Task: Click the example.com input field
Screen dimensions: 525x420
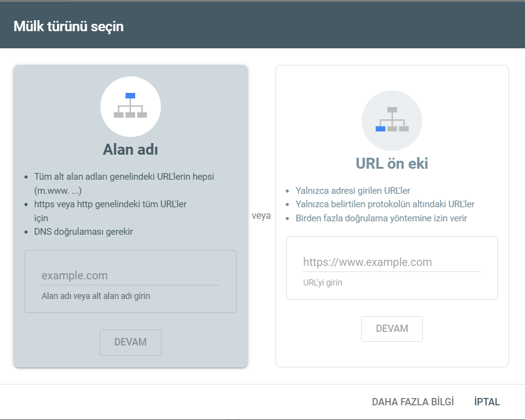Action: click(x=130, y=275)
